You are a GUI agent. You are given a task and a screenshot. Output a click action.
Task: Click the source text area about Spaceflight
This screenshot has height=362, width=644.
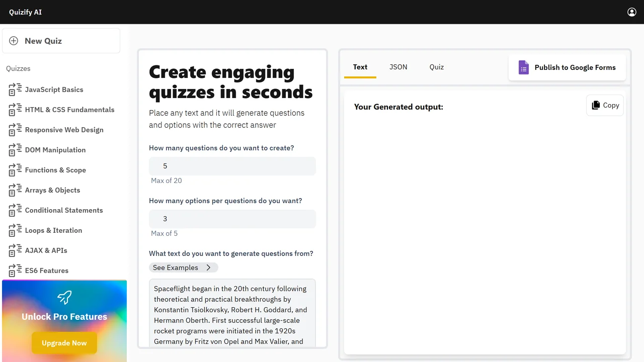(x=232, y=313)
